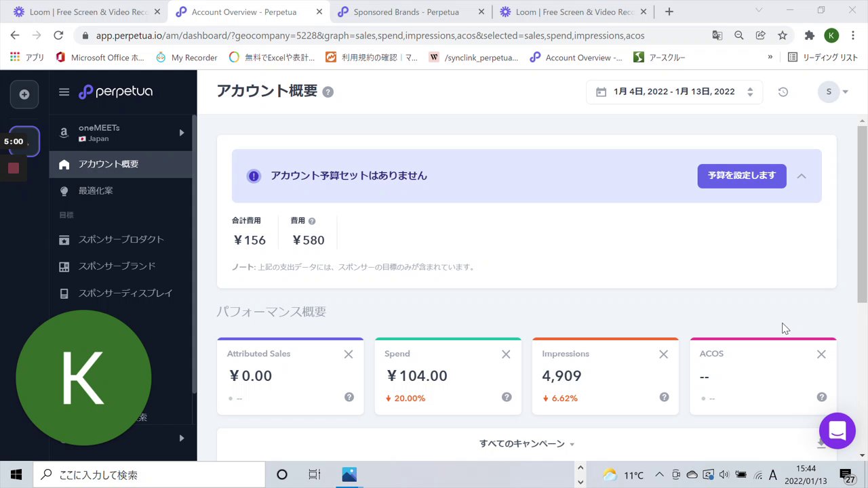868x488 pixels.
Task: Open the chat support bubble
Action: coord(837,430)
